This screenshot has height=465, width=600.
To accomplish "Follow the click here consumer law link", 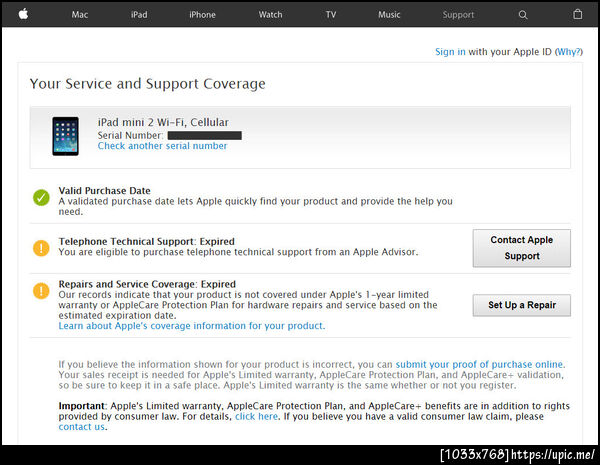I will (256, 416).
